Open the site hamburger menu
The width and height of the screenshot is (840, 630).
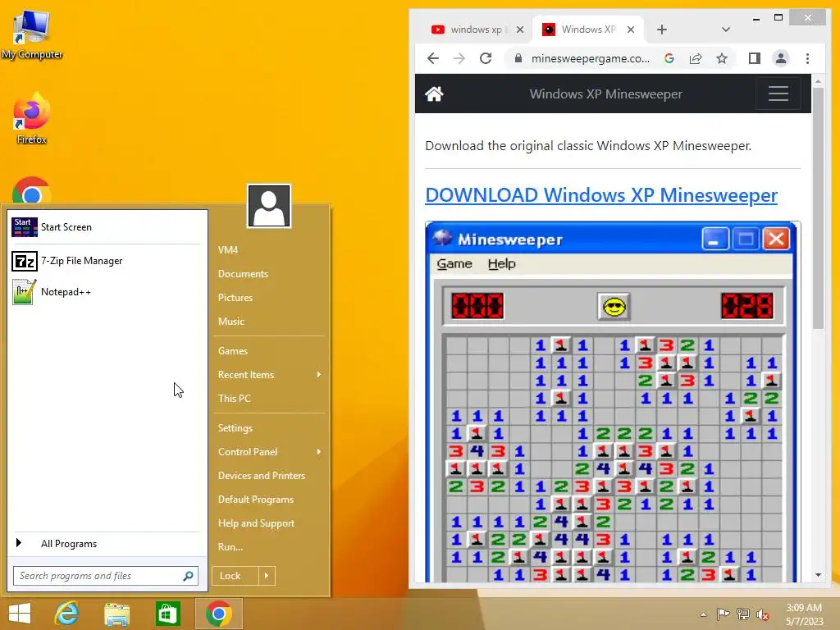point(778,94)
